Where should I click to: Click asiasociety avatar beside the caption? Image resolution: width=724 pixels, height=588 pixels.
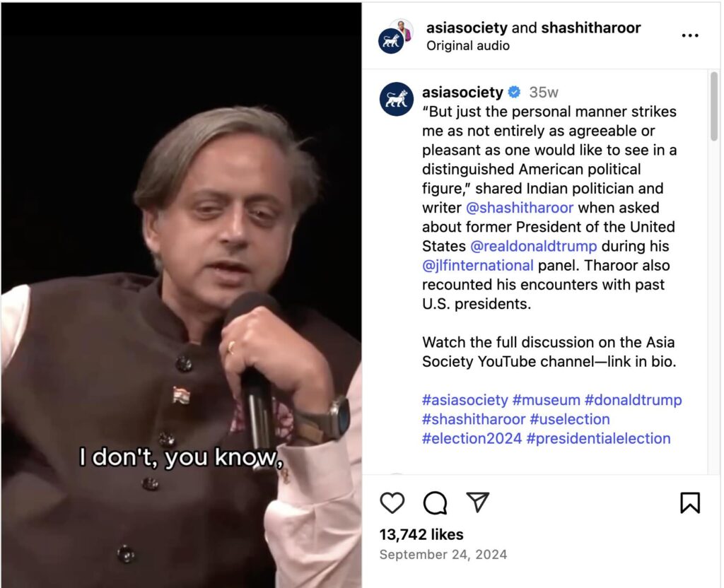point(396,99)
